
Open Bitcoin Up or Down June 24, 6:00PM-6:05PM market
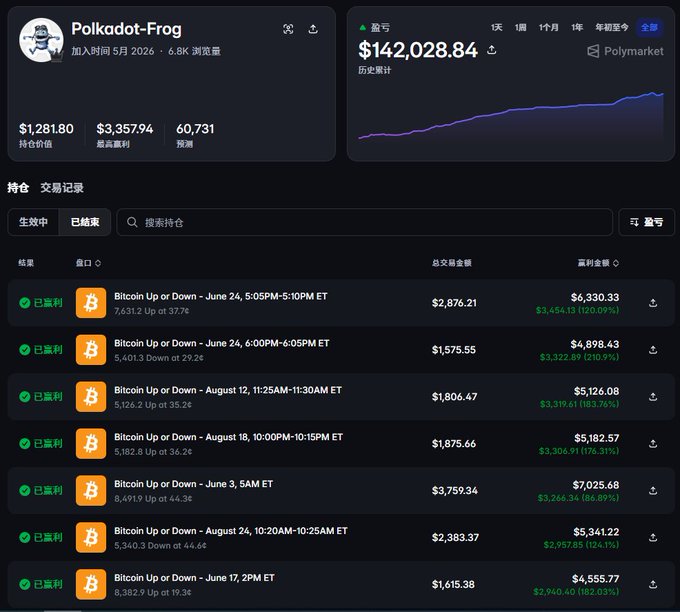[x=222, y=343]
